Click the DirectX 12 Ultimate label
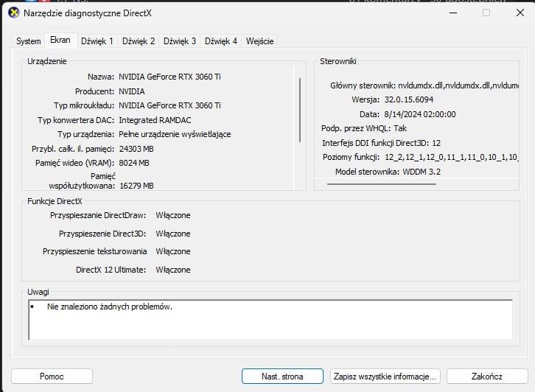 111,270
